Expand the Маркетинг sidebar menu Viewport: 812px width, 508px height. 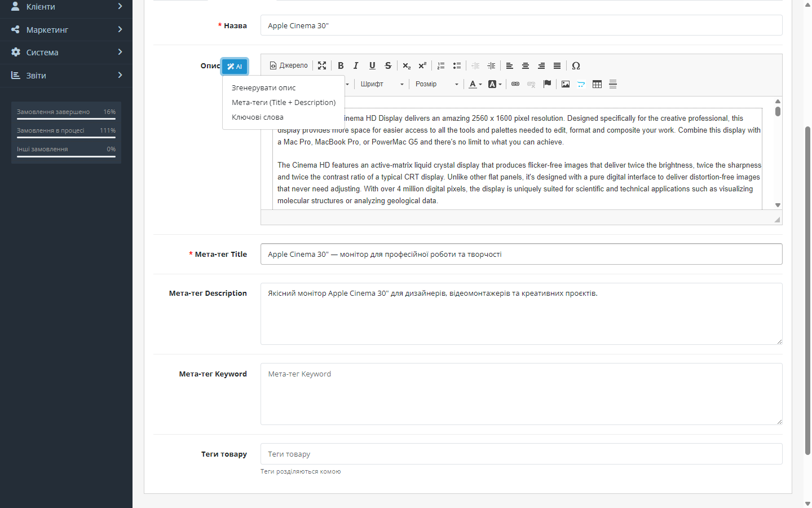tap(66, 29)
